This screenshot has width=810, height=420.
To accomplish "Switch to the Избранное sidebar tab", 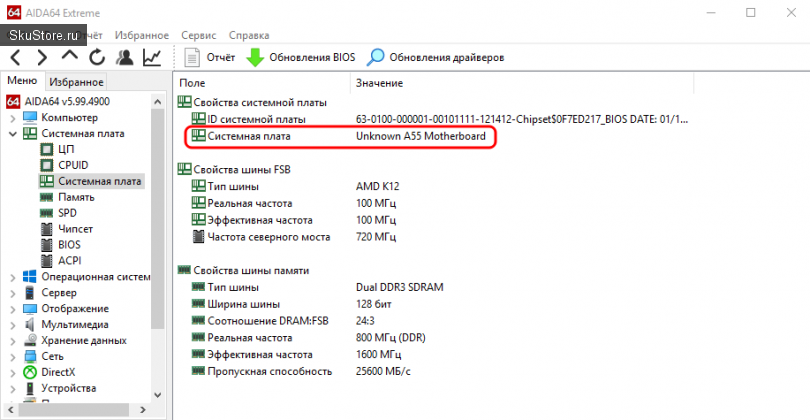I will pyautogui.click(x=76, y=82).
